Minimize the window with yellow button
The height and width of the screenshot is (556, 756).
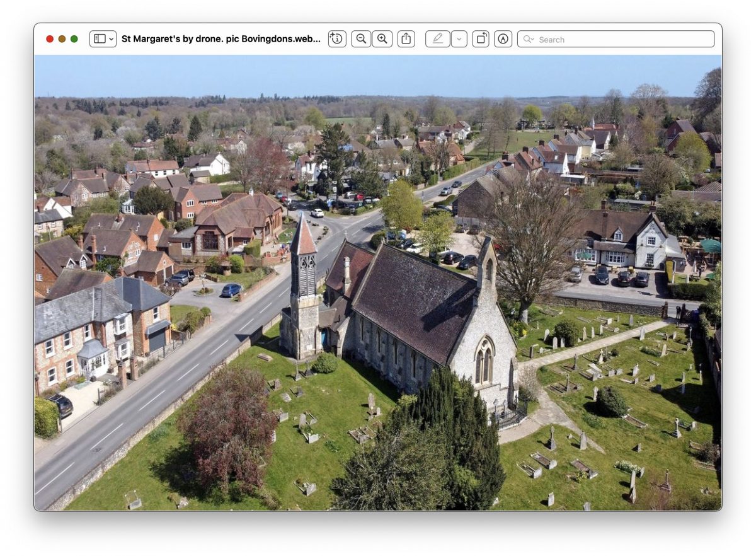[x=62, y=39]
